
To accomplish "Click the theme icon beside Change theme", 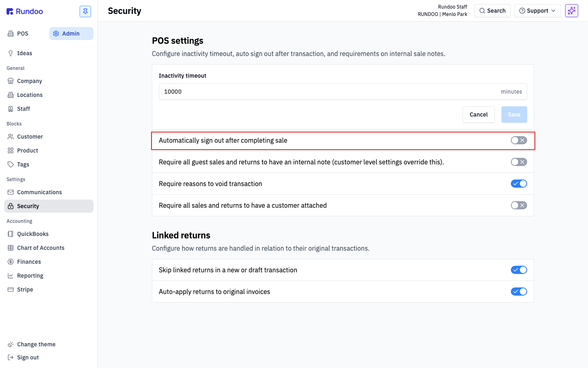I will coord(11,344).
